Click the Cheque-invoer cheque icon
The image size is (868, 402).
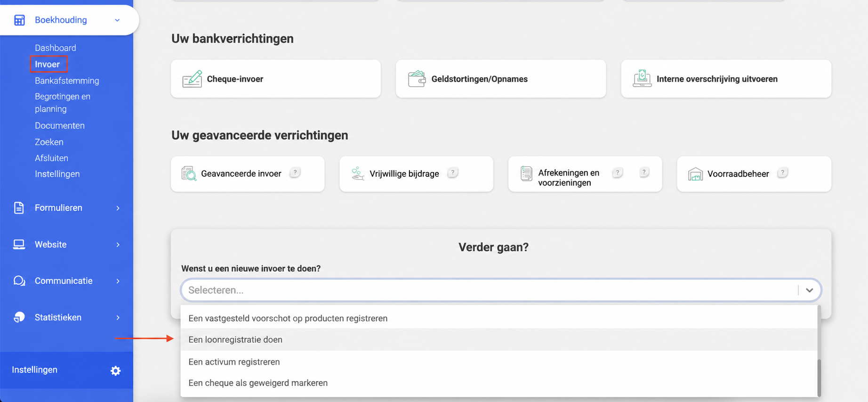[x=192, y=79]
